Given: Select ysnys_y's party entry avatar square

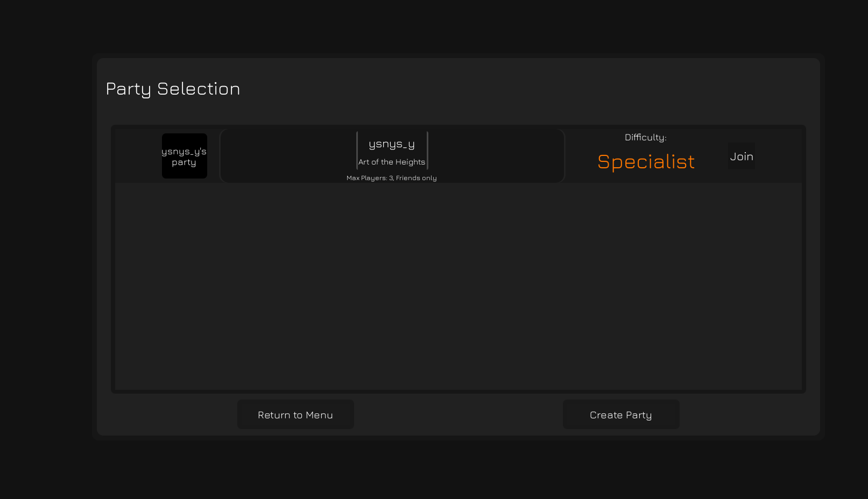Looking at the screenshot, I should 184,155.
